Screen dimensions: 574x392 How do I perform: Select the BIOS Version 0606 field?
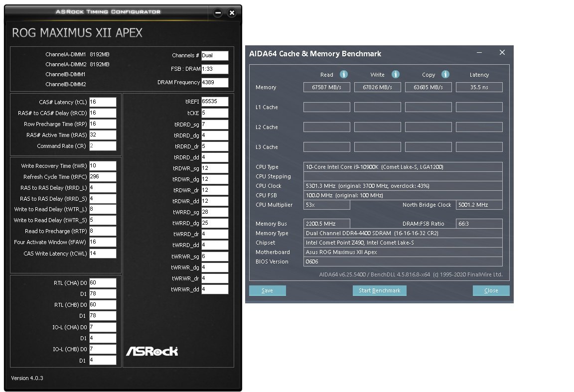(x=403, y=261)
